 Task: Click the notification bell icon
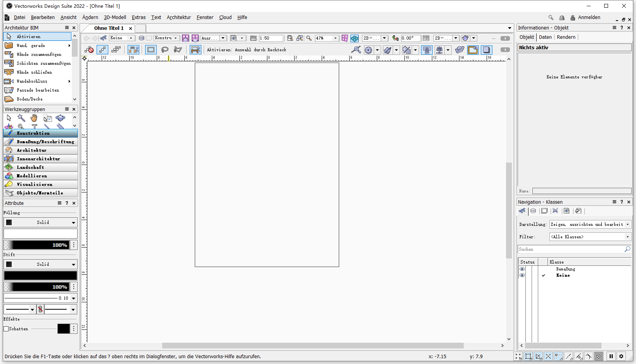[x=562, y=17]
